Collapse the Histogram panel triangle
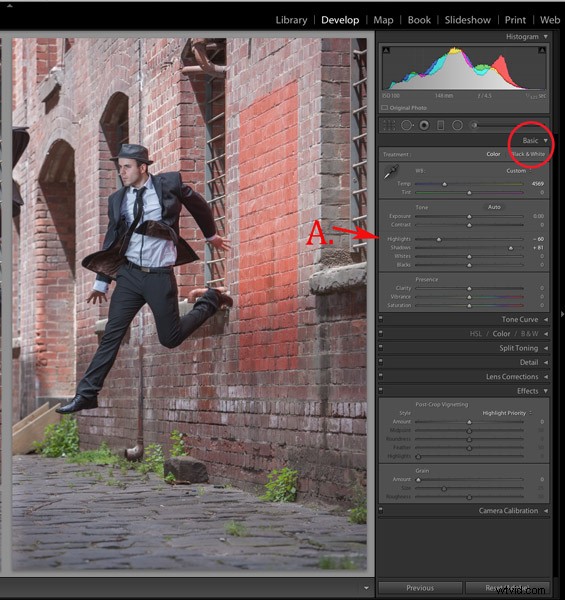This screenshot has height=600, width=565. click(546, 37)
